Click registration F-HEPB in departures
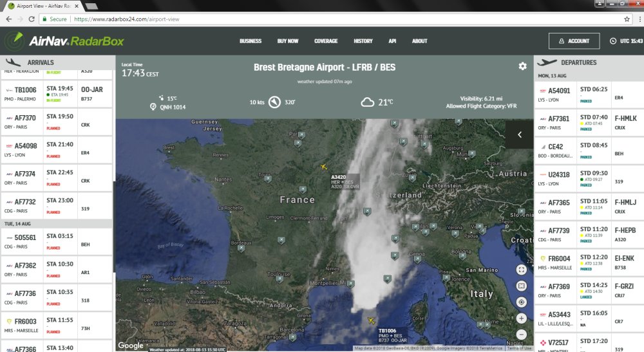The height and width of the screenshot is (352, 644). pyautogui.click(x=625, y=230)
